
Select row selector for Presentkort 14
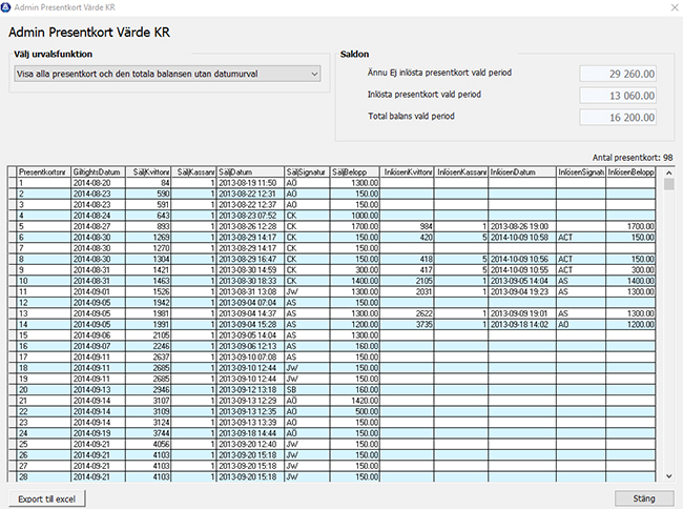[x=12, y=324]
